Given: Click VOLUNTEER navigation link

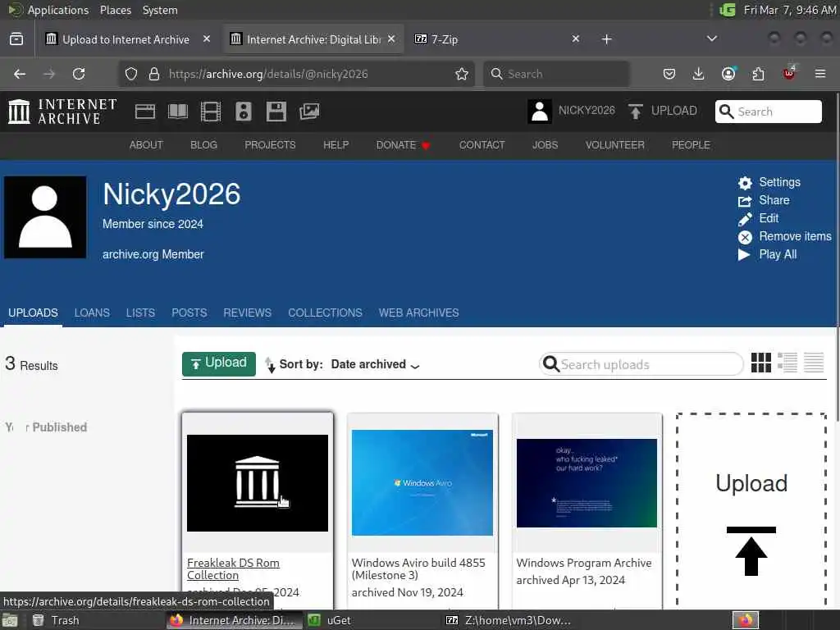Looking at the screenshot, I should pyautogui.click(x=615, y=145).
